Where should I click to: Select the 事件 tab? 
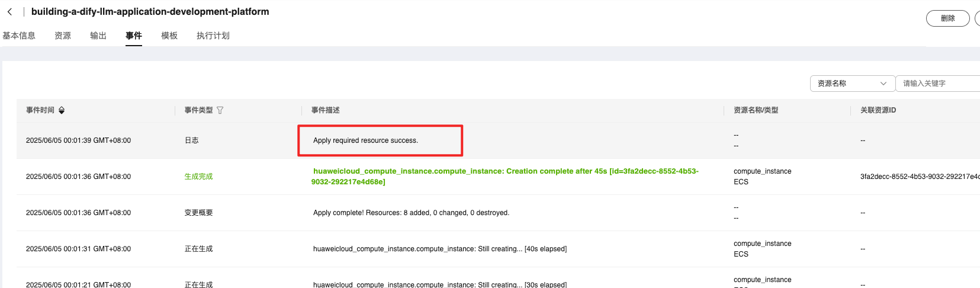[134, 36]
